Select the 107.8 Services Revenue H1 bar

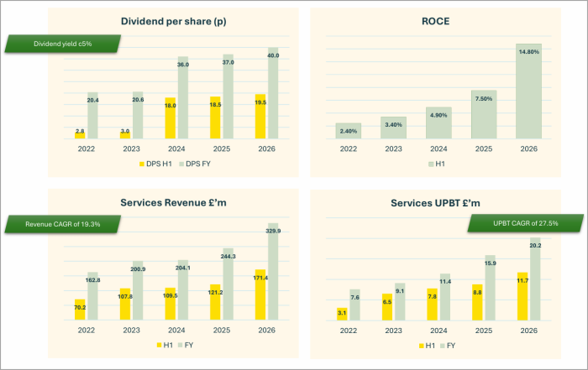[x=125, y=305]
